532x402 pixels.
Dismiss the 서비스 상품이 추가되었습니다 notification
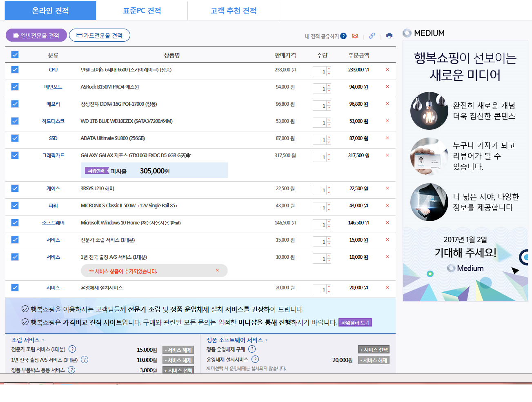pyautogui.click(x=217, y=271)
